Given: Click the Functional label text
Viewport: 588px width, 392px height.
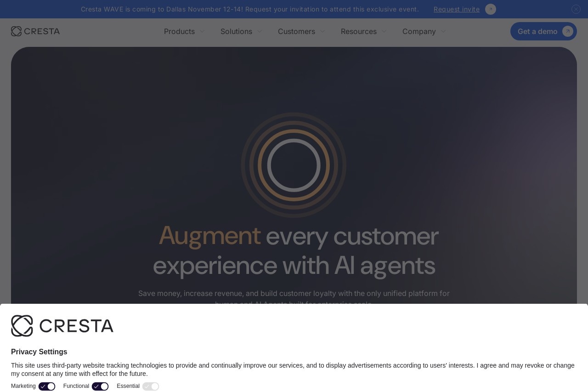Looking at the screenshot, I should coord(76,386).
